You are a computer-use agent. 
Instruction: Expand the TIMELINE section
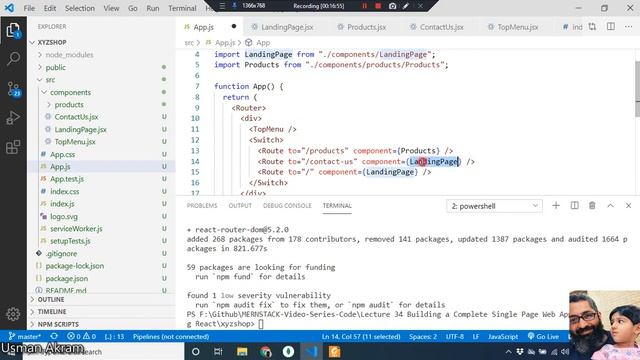pyautogui.click(x=101, y=312)
